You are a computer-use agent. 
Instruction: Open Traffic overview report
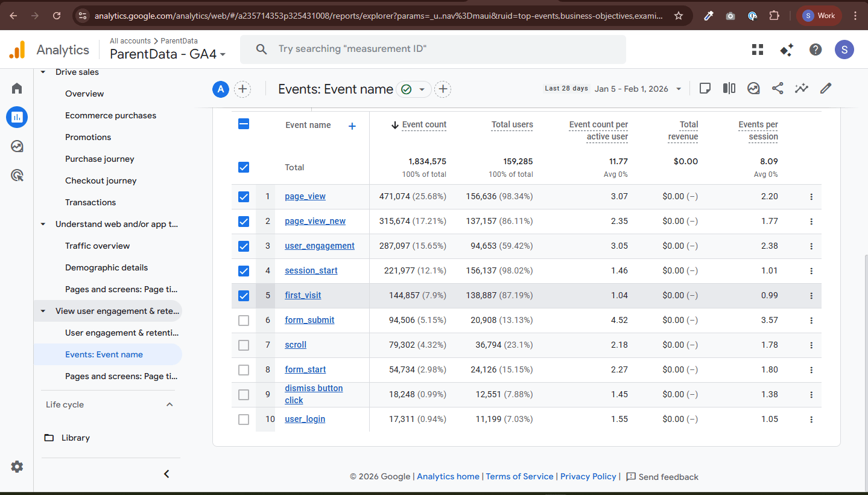click(98, 246)
